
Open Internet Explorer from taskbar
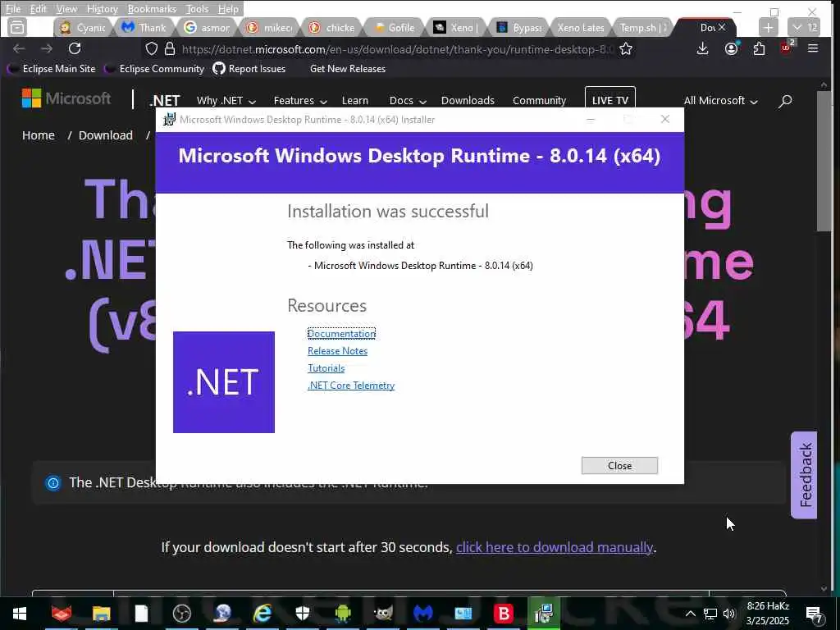coord(262,614)
